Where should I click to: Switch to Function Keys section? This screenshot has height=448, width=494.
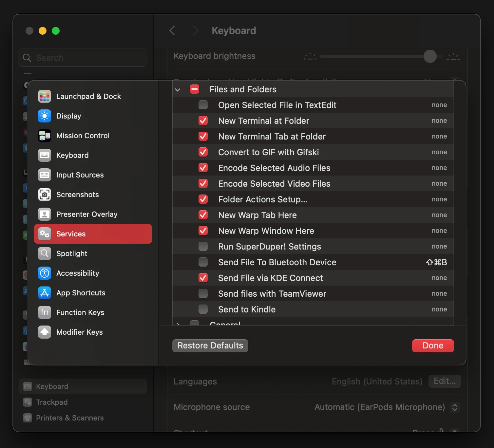click(80, 312)
